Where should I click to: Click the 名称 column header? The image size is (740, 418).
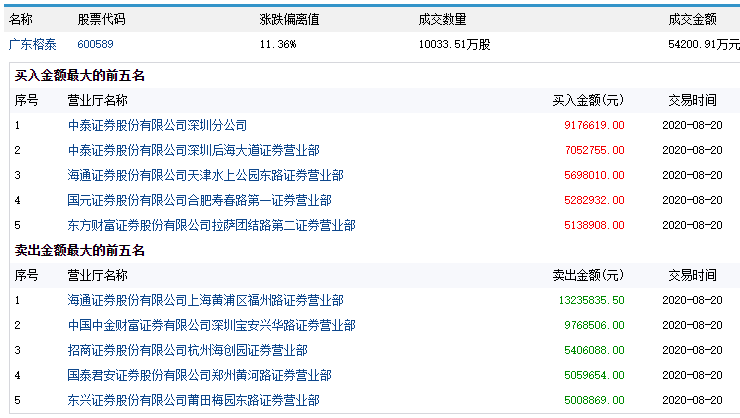coord(21,19)
